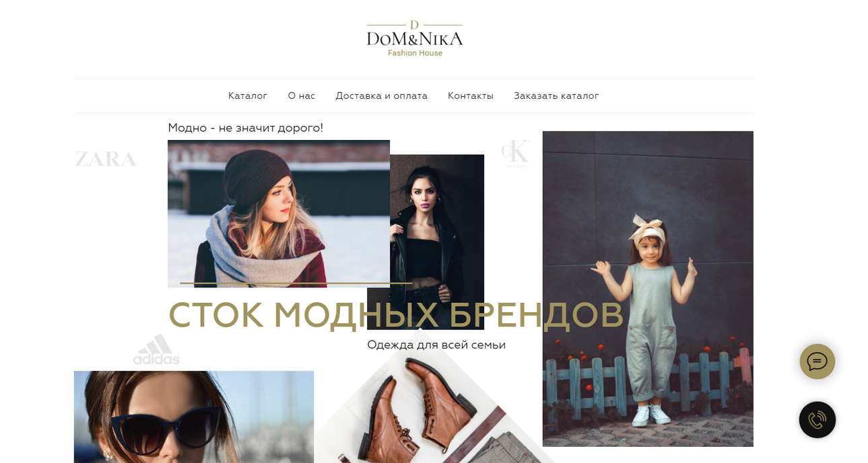Click the woman in sunglasses photo
Screen dimensions: 868x463
tap(194, 417)
